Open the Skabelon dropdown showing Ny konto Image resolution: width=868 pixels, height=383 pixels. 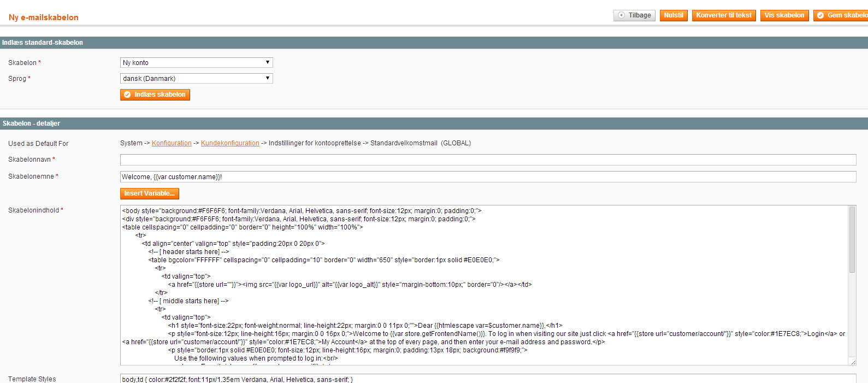(196, 63)
